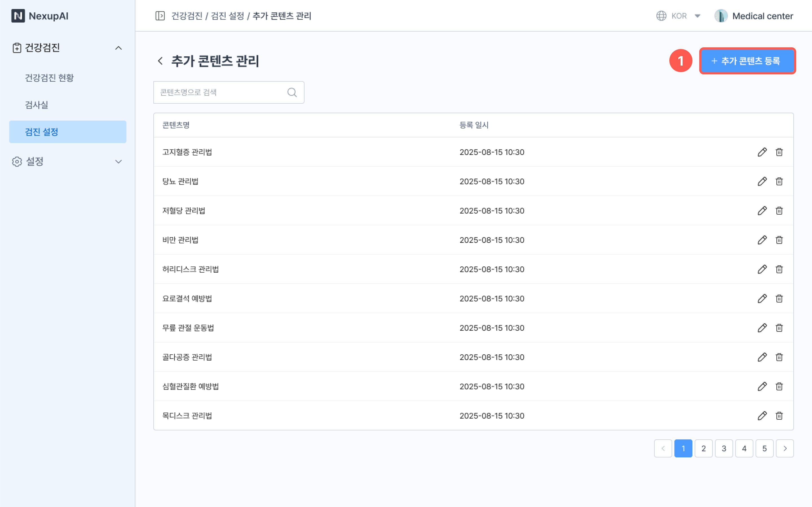812x507 pixels.
Task: Click the 추가 콘텐츠 등록 button
Action: 747,61
